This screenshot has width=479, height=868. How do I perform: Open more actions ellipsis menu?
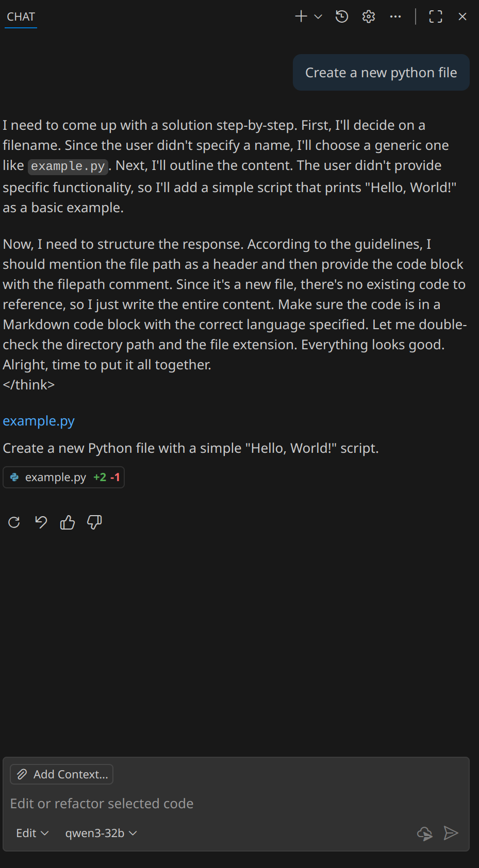tap(395, 16)
